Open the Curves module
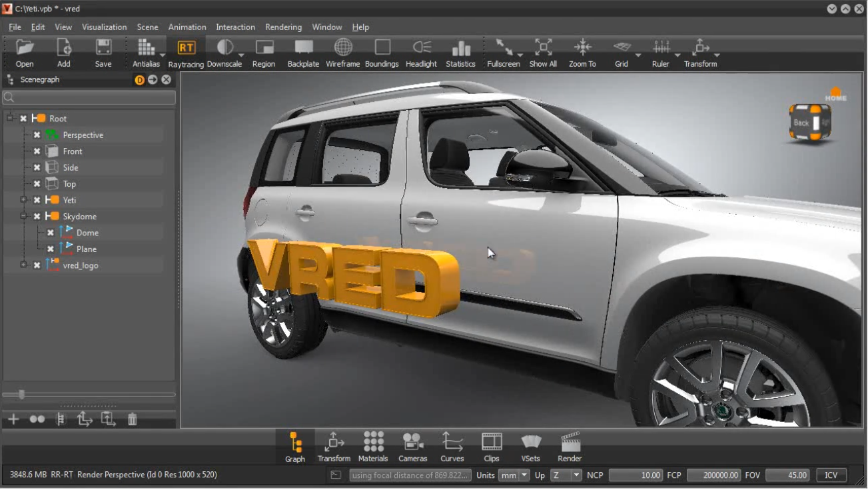This screenshot has width=868, height=490. [452, 447]
